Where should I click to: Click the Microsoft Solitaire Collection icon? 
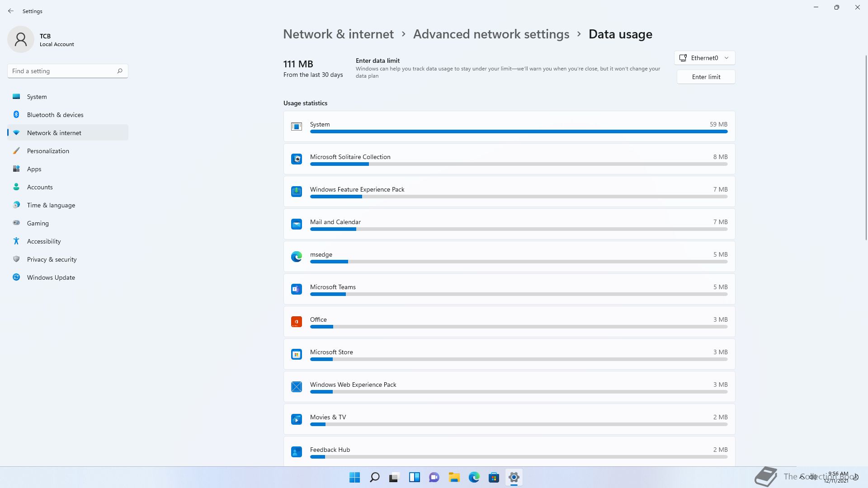(x=297, y=159)
